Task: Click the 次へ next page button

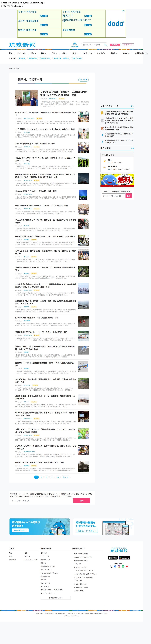Action: point(65,477)
